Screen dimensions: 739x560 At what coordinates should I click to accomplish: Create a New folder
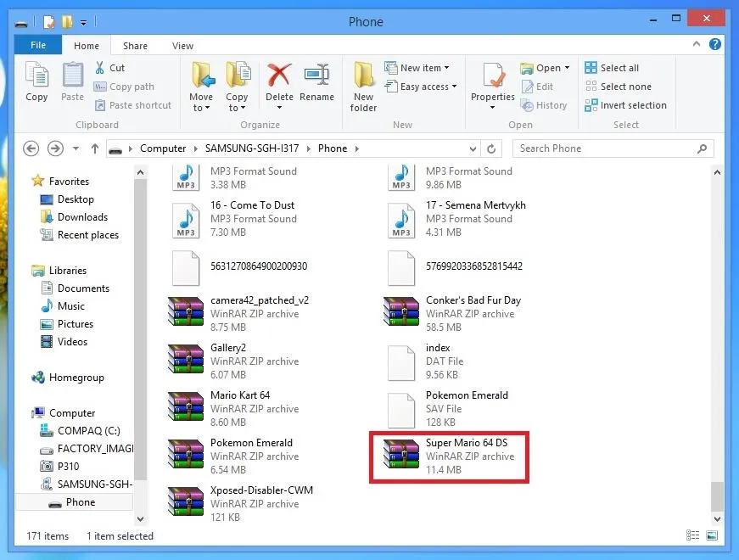pos(363,87)
